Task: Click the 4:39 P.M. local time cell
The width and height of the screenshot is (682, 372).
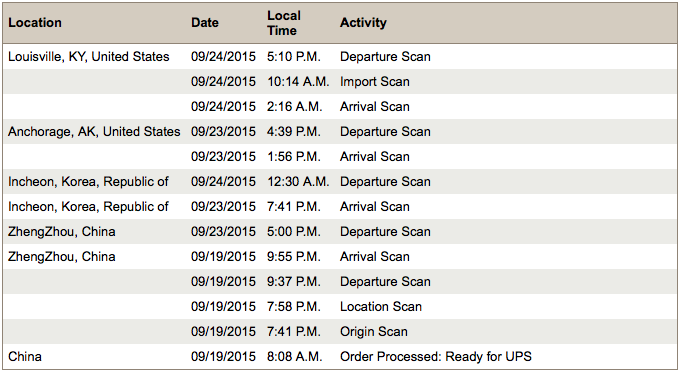Action: [294, 131]
